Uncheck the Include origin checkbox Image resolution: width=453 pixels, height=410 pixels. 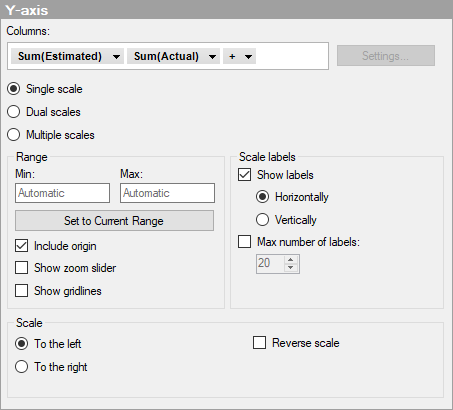pos(22,246)
